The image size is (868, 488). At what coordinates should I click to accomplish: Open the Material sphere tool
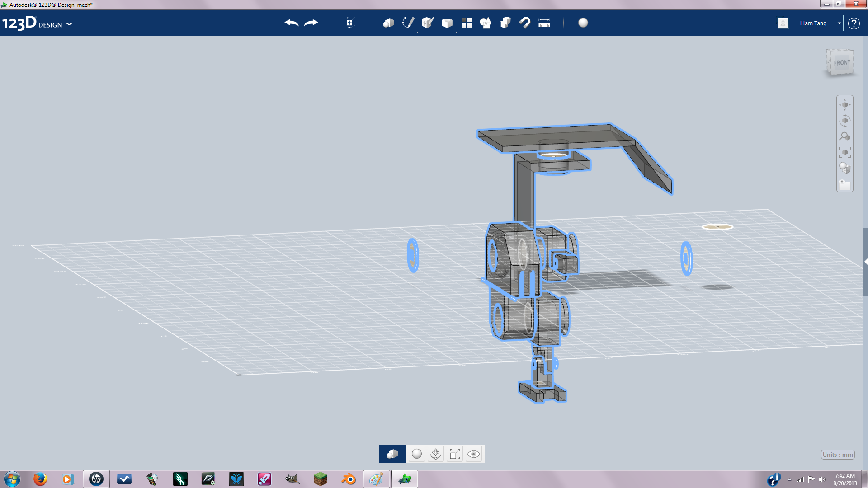pyautogui.click(x=583, y=23)
